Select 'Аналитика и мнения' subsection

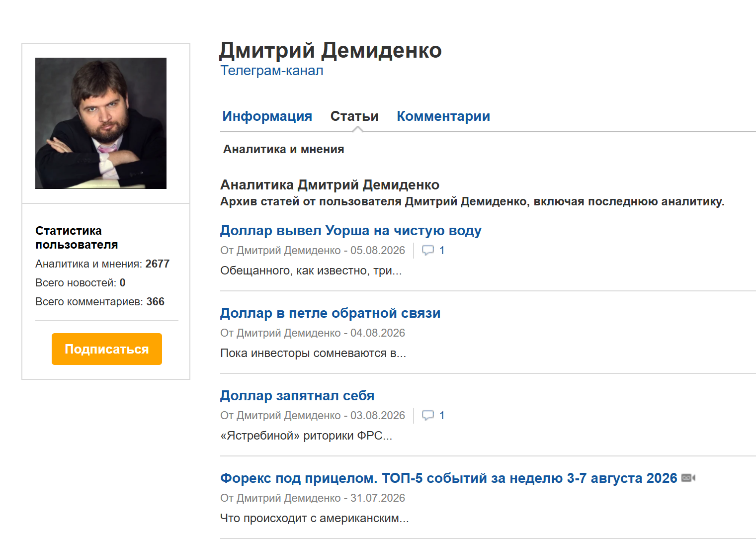point(283,149)
